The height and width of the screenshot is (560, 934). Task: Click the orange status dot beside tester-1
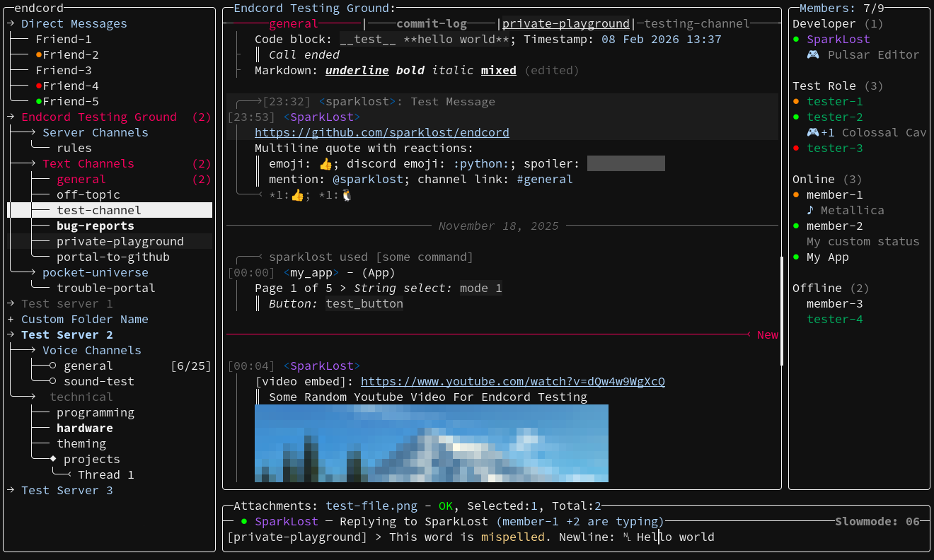[796, 101]
